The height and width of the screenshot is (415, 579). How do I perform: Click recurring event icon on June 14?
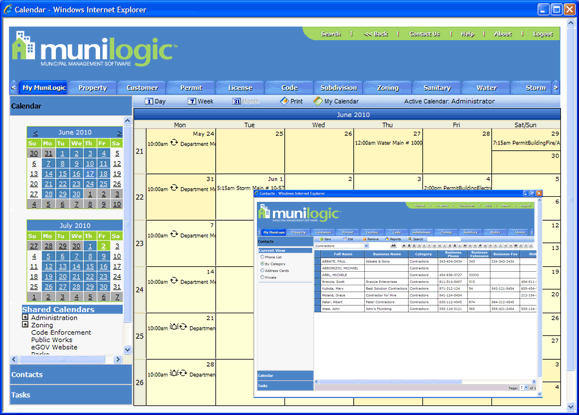tap(174, 281)
